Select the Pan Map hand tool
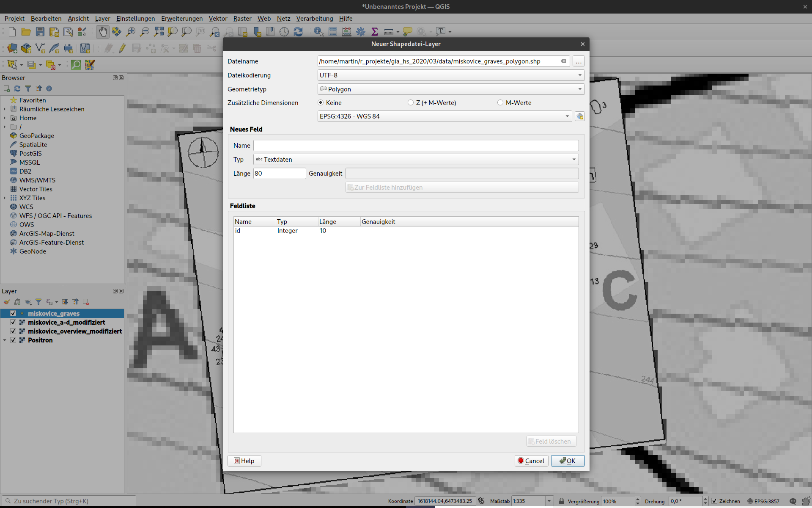Viewport: 812px width, 508px height. (103, 32)
